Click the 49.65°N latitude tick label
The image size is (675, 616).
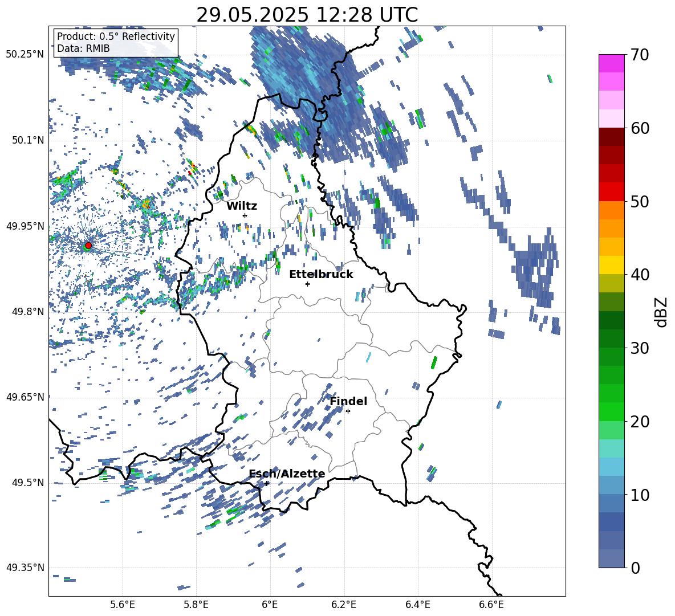click(x=25, y=397)
